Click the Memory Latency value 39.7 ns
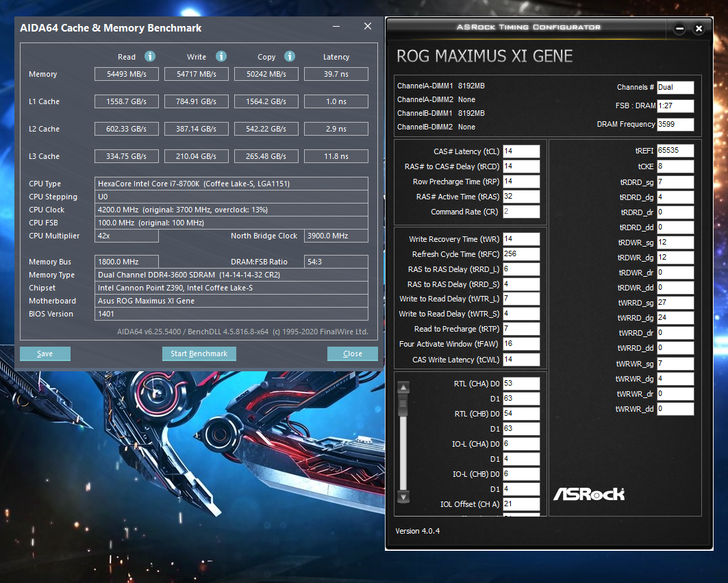This screenshot has height=583, width=728. (336, 74)
